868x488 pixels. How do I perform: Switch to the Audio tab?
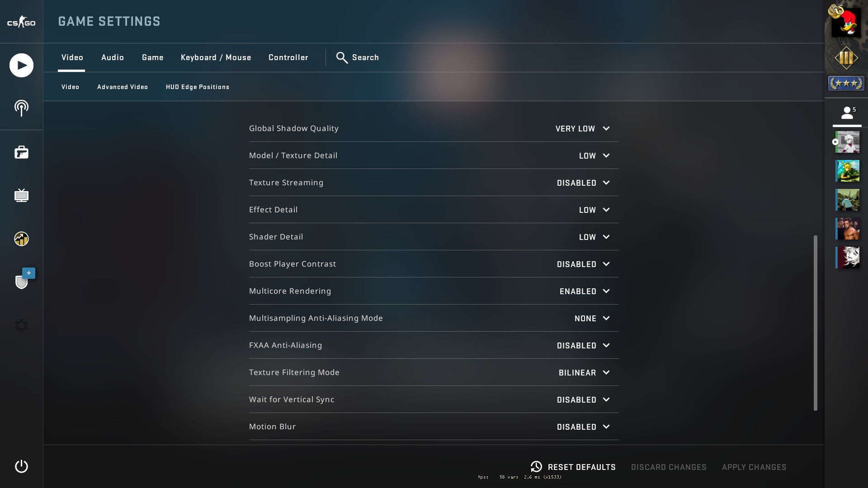[x=113, y=58]
